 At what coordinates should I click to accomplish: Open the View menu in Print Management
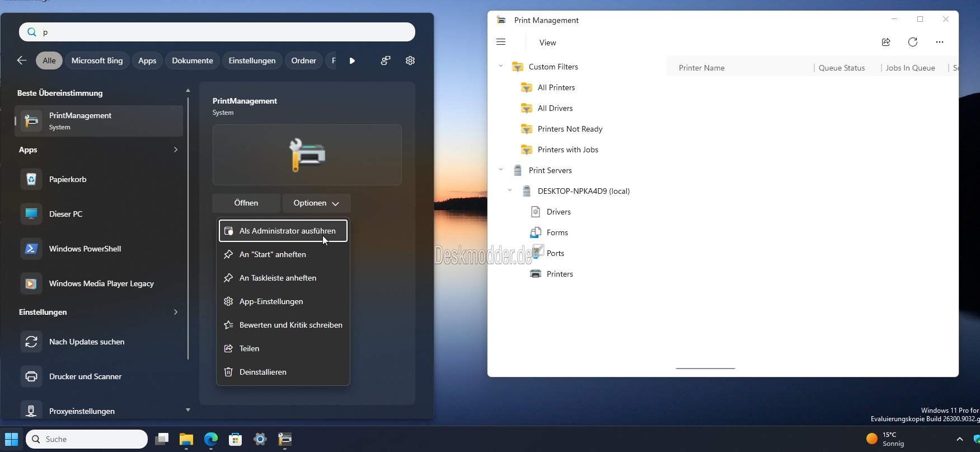[548, 43]
